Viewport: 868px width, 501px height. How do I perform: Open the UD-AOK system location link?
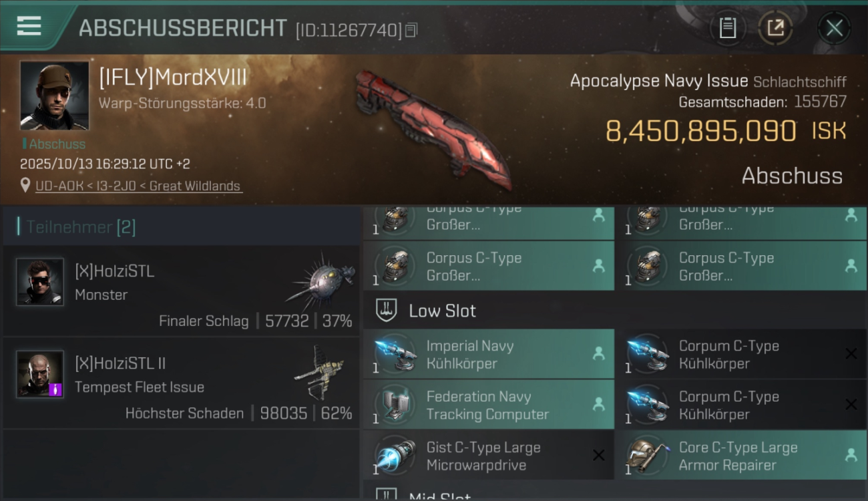tap(139, 186)
